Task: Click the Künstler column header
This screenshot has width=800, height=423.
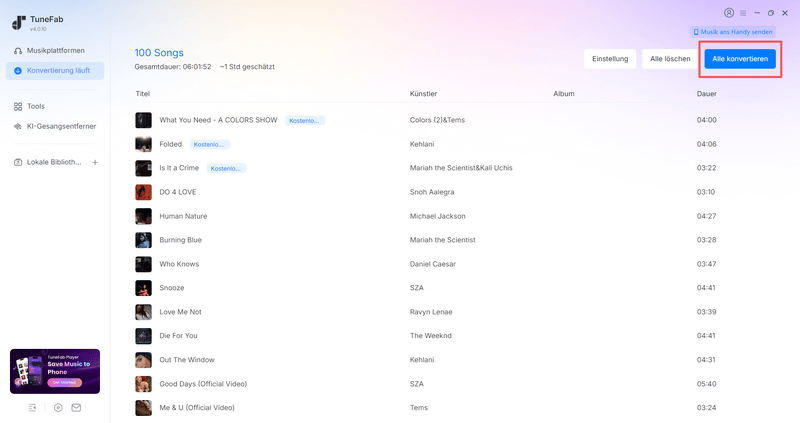Action: (x=423, y=94)
